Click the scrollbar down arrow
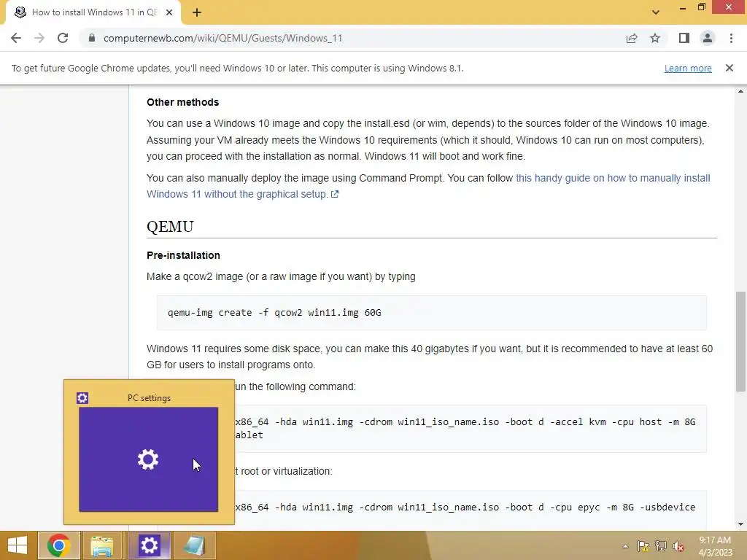The width and height of the screenshot is (747, 560). pyautogui.click(x=740, y=525)
